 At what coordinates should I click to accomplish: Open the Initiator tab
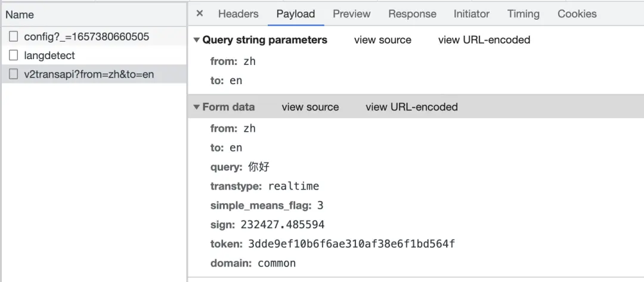[471, 14]
